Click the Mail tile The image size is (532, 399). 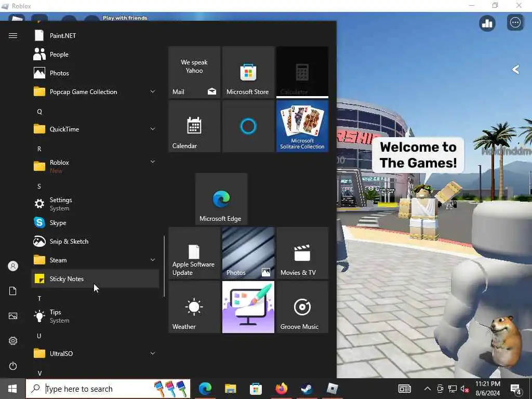coord(194,72)
